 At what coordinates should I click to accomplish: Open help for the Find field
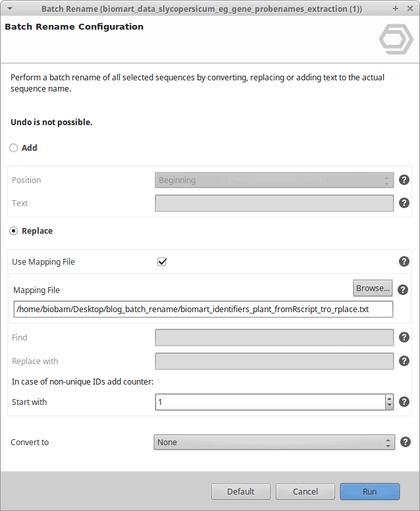[404, 337]
